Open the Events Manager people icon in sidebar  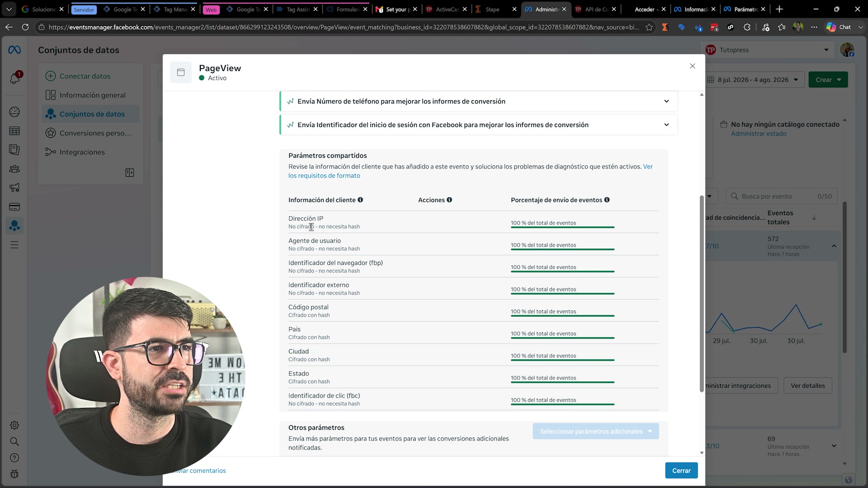click(x=14, y=225)
